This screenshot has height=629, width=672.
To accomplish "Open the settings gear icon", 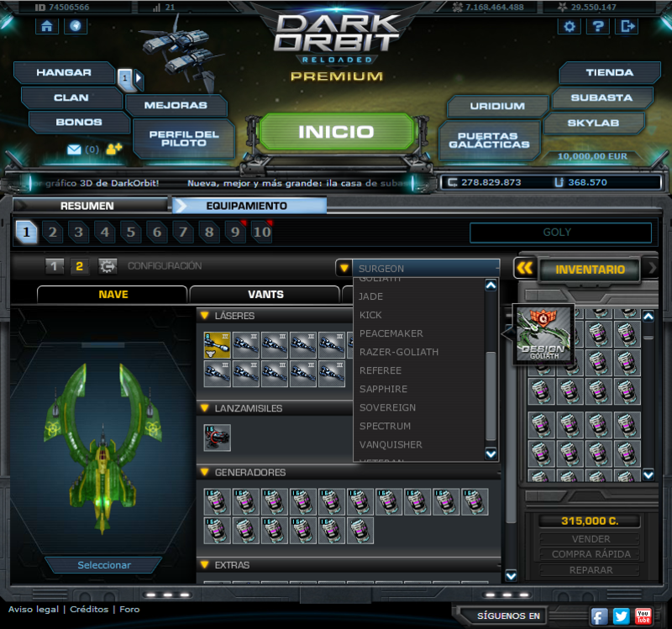I will pos(570,27).
